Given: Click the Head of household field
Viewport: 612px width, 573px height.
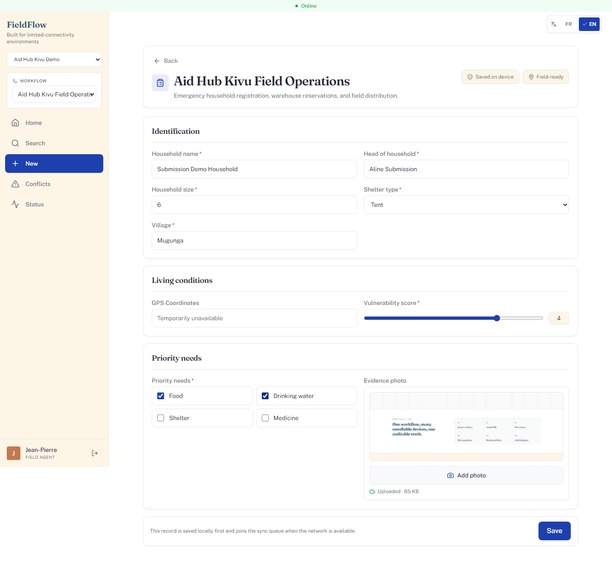Looking at the screenshot, I should pos(466,169).
